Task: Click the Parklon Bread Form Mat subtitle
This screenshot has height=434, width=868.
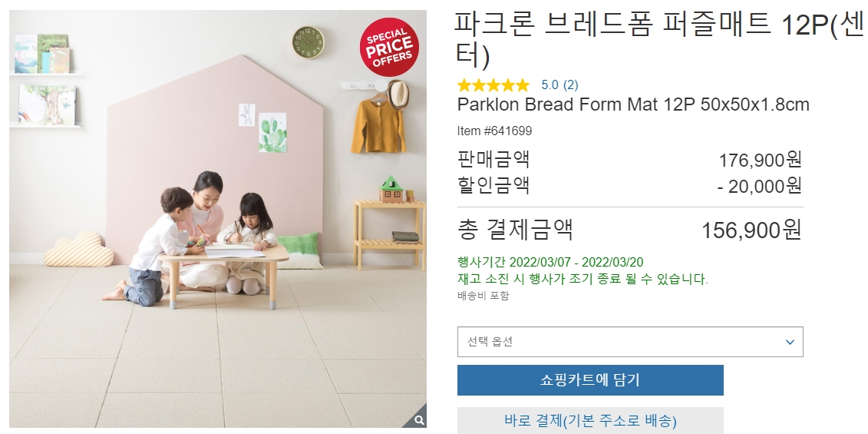Action: pyautogui.click(x=633, y=104)
